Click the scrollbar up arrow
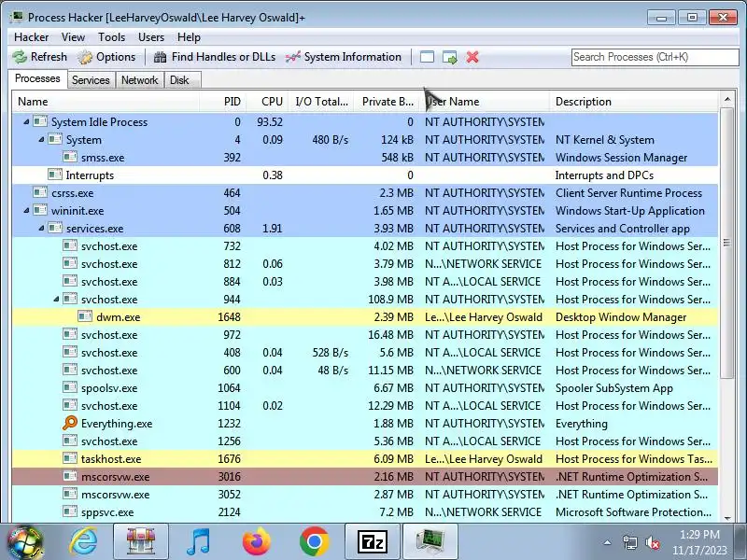This screenshot has width=747, height=560. tap(727, 99)
